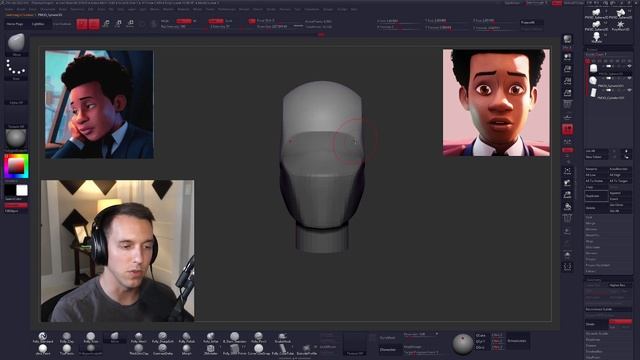Open the Document menu
Viewport: 640px width, 360px height.
point(48,9)
